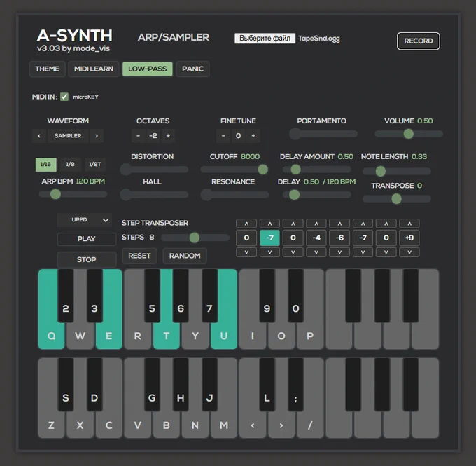Lower step 8 value with down arrow
Viewport: 476px width, 466px height.
(x=409, y=252)
